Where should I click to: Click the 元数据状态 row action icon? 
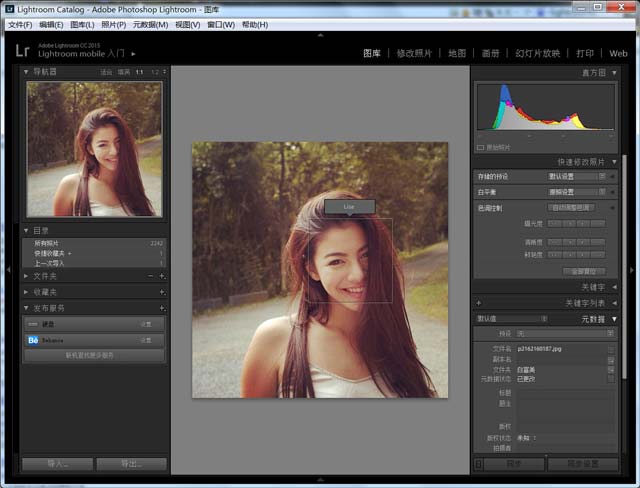[x=611, y=379]
